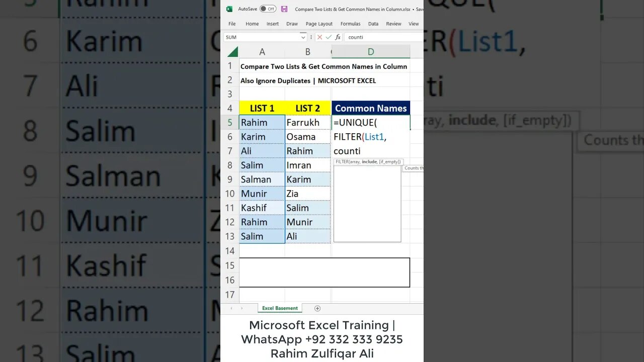Click the purple Save disk icon
644x362 pixels.
284,9
